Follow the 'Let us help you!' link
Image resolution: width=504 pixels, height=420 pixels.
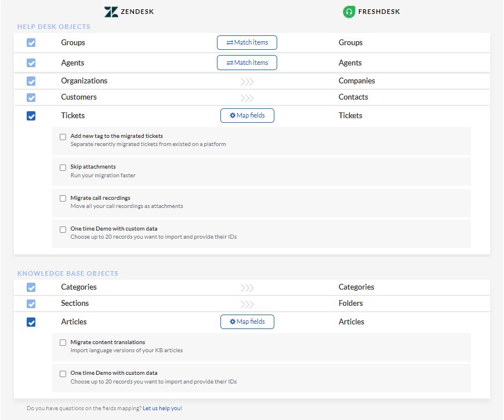[162, 408]
